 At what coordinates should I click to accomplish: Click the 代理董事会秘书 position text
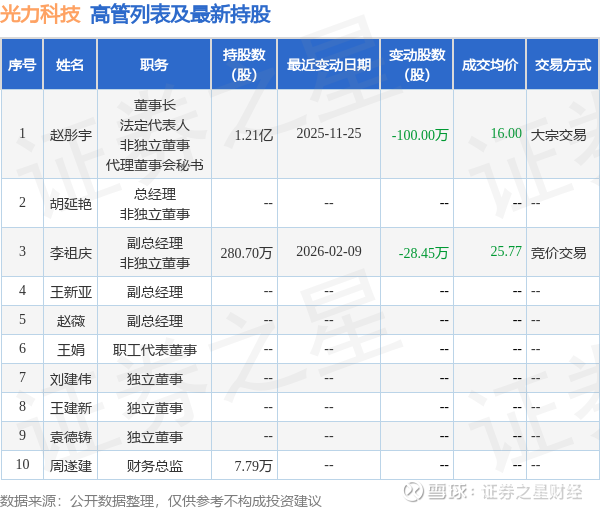155,165
